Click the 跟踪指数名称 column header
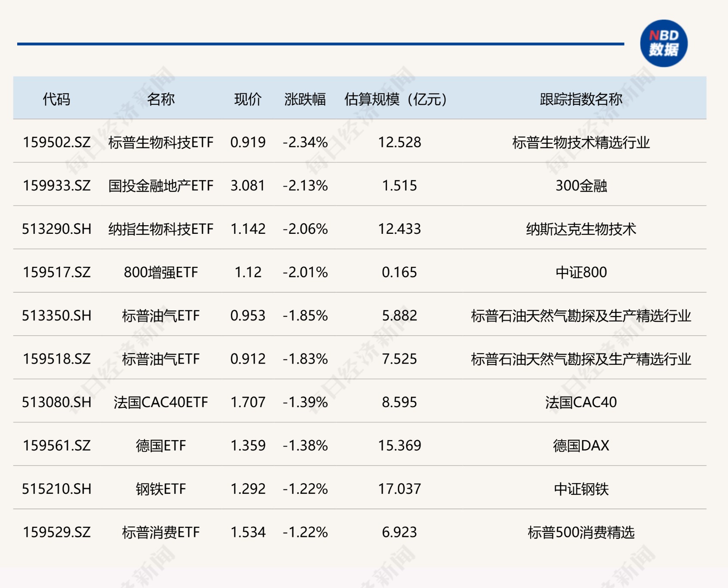 tap(581, 99)
